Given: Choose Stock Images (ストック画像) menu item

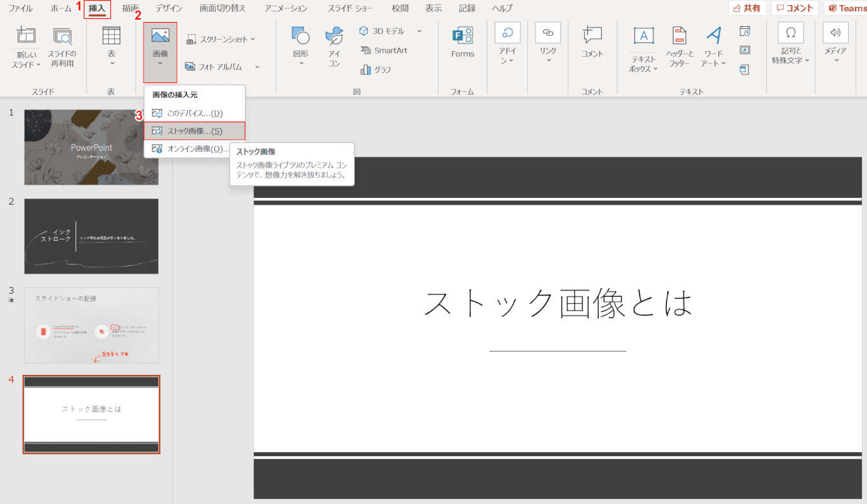Looking at the screenshot, I should (x=194, y=131).
